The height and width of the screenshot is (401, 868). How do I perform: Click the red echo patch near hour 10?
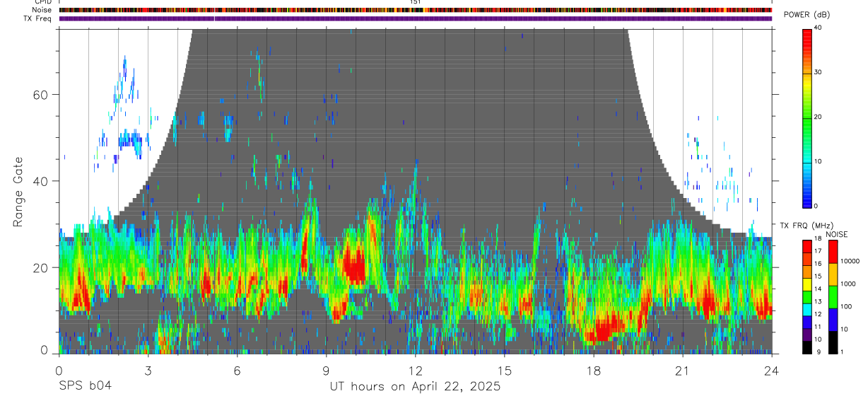pyautogui.click(x=353, y=267)
